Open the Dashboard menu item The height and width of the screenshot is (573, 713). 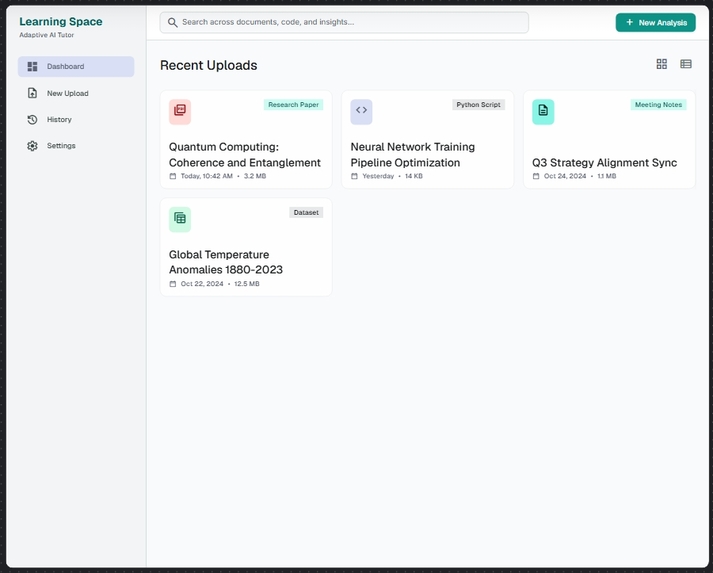pos(76,66)
